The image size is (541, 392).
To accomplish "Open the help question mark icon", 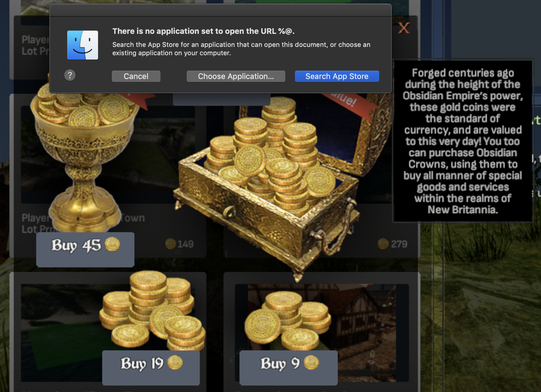I will click(70, 75).
